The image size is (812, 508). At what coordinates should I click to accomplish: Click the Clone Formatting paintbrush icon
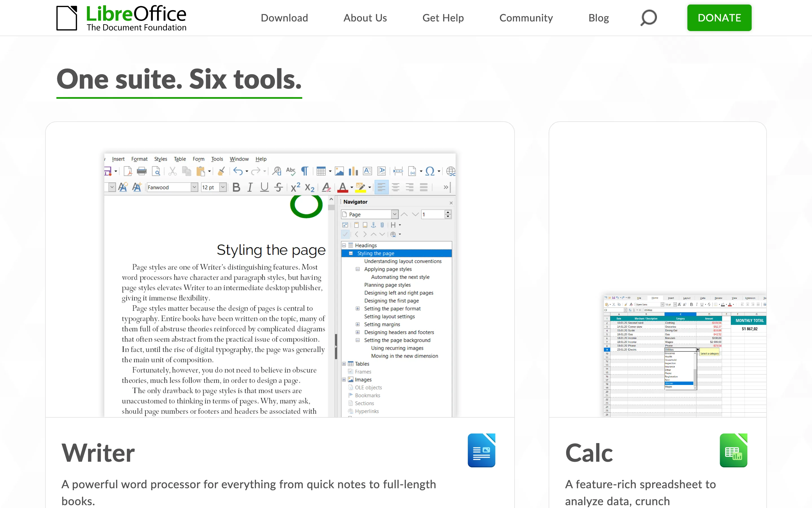click(221, 171)
